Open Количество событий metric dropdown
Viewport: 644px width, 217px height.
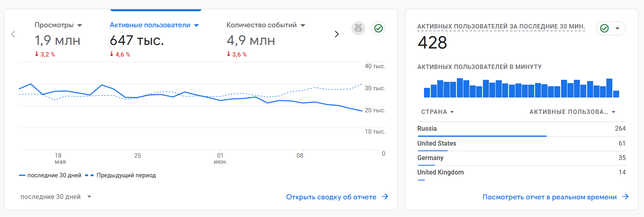tap(303, 25)
